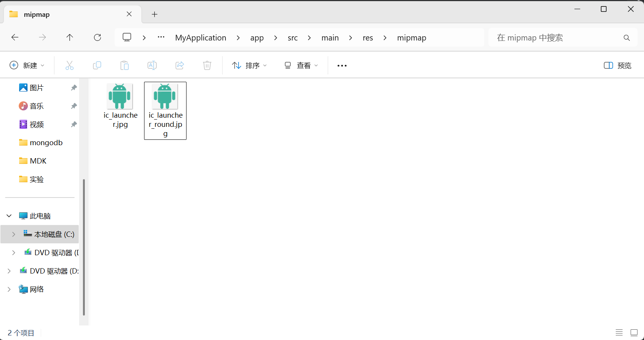Add a new Explorer tab

[154, 14]
